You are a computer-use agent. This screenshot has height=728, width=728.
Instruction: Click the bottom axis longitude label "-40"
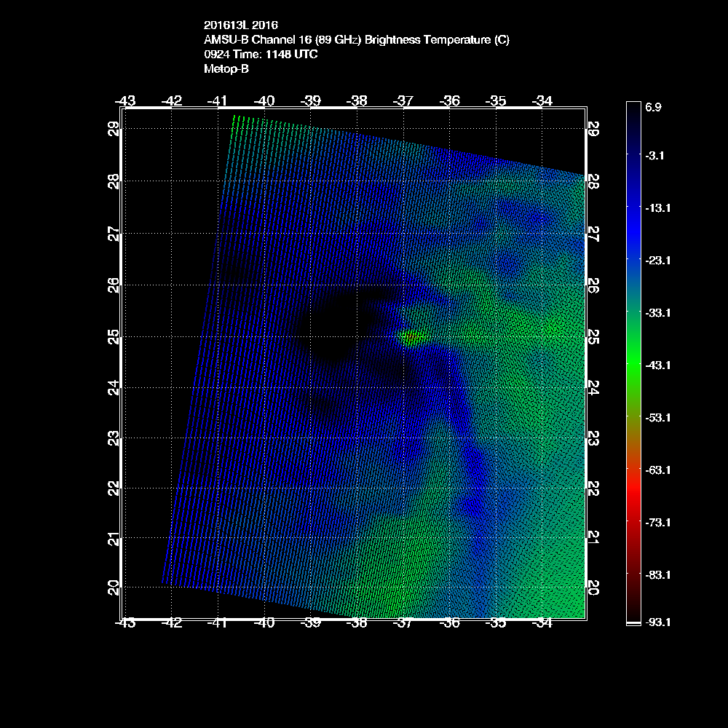click(x=264, y=623)
